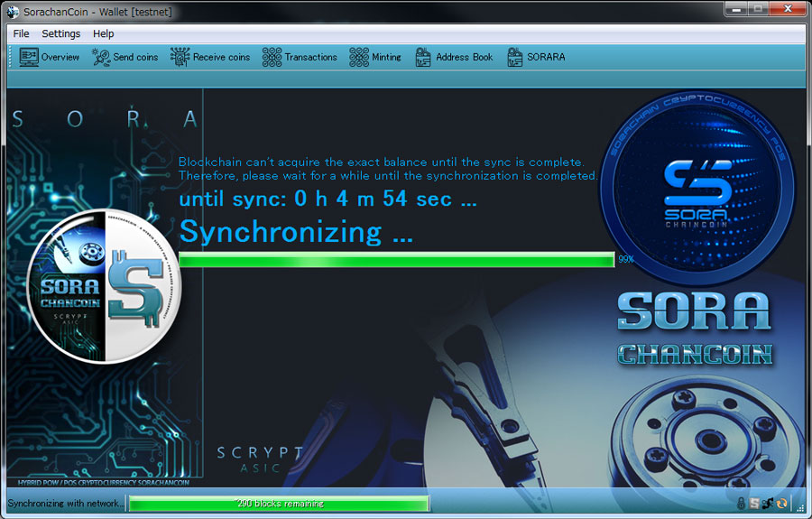
Task: Maximize the SorachanCoin wallet window
Action: point(758,9)
